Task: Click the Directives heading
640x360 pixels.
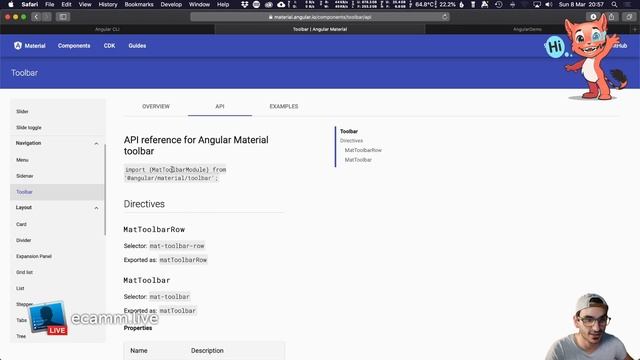Action: (x=144, y=204)
